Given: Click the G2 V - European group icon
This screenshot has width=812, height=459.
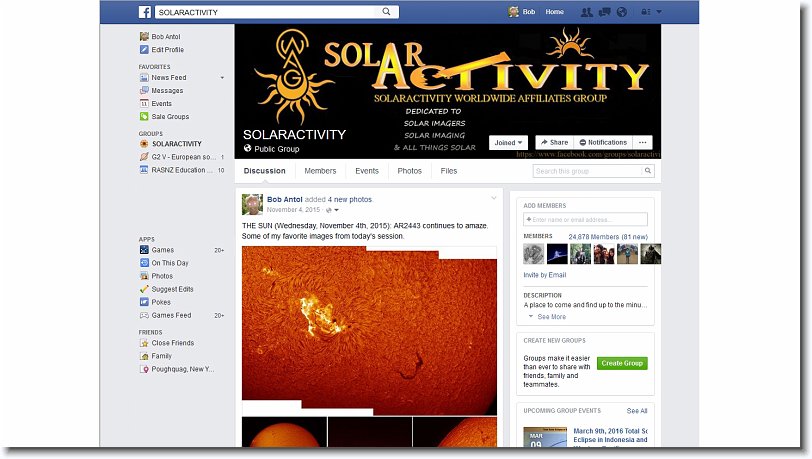Looking at the screenshot, I should (144, 157).
